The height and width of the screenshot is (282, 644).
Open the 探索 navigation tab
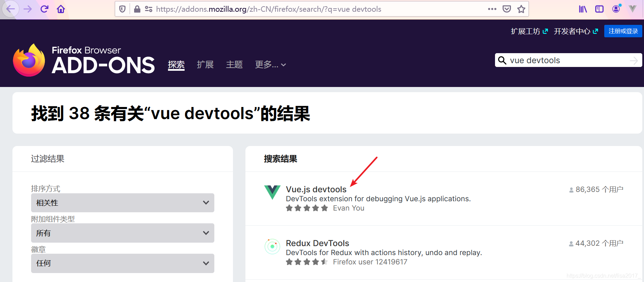point(176,65)
